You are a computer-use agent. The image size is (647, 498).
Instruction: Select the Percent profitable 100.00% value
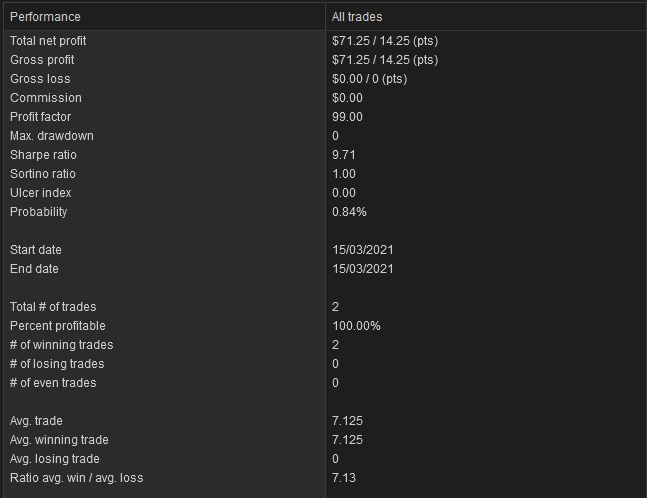point(356,326)
